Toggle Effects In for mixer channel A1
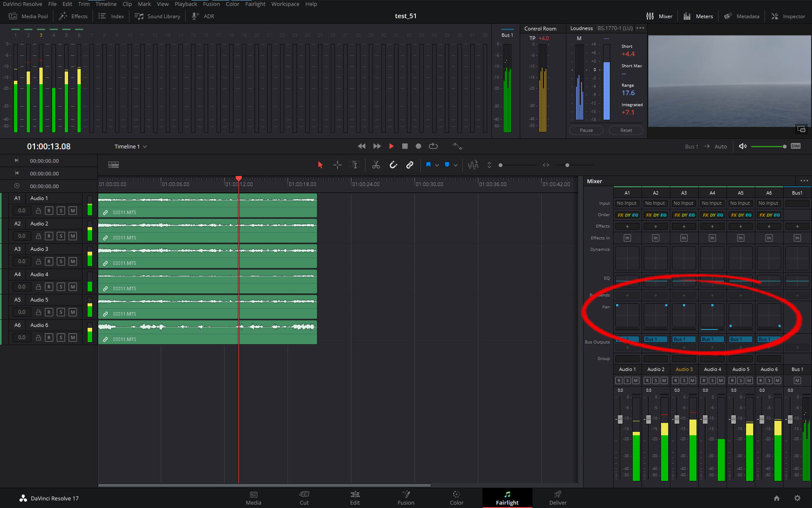The image size is (812, 508). (627, 238)
